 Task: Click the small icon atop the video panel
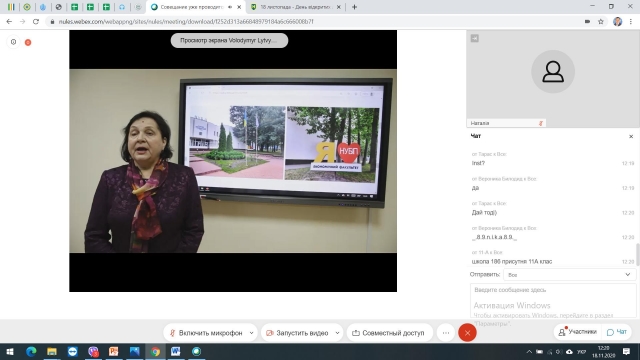coord(474,38)
